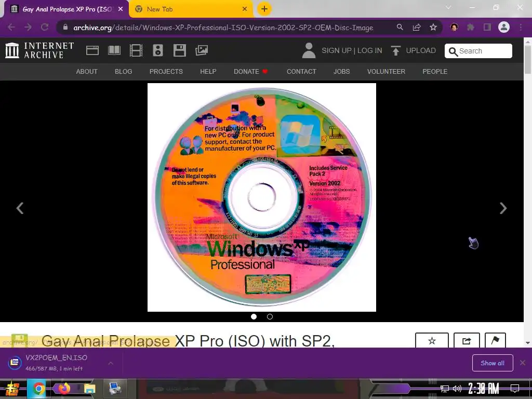Open the PEOPLE menu item

click(x=435, y=72)
